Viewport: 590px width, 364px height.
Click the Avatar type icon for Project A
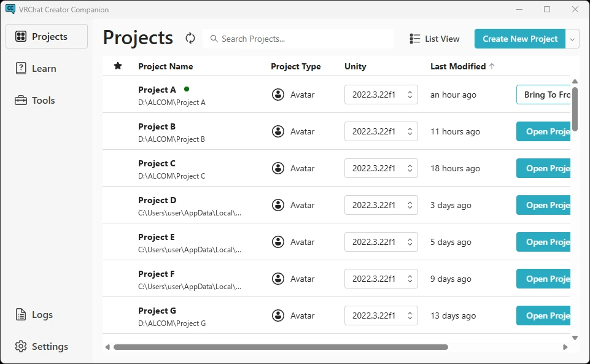(x=278, y=95)
